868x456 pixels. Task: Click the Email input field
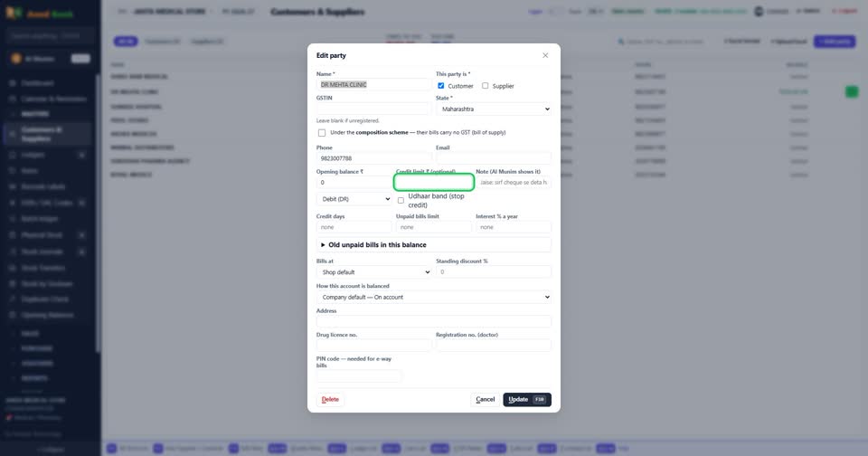[494, 158]
